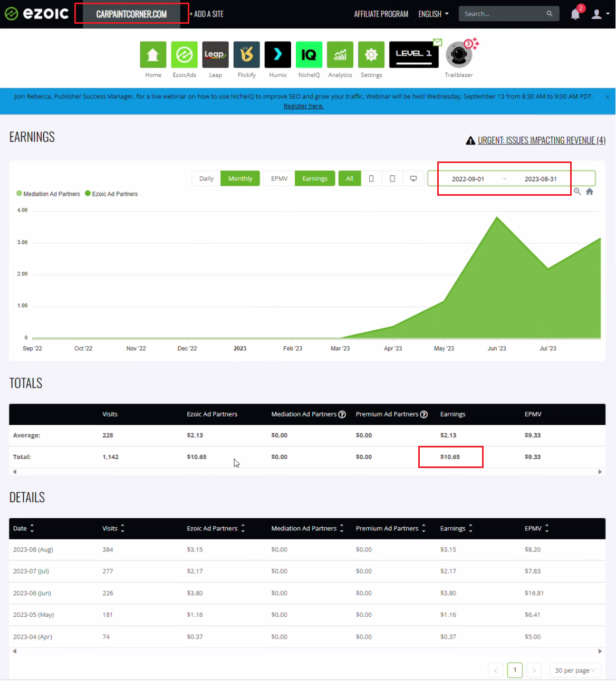Go to page 1 of details
Screen dimensions: 616x687
coord(515,671)
